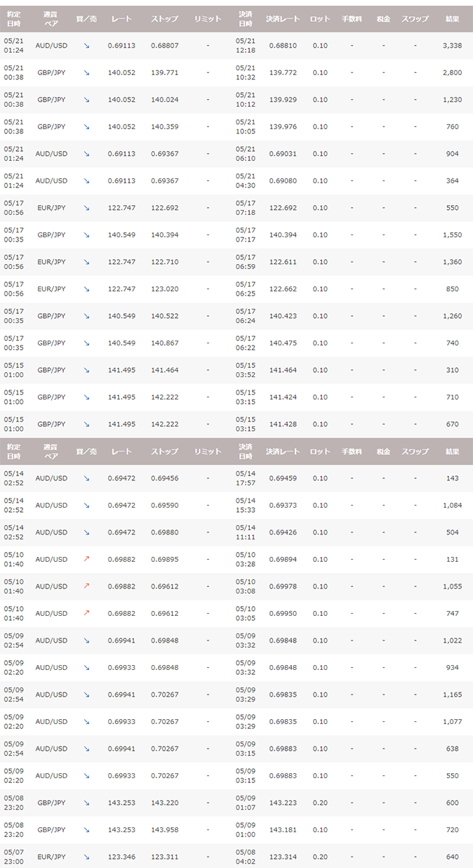The height and width of the screenshot is (868, 473).
Task: Click the red buy arrow in the 1,055 result row
Action: point(86,586)
